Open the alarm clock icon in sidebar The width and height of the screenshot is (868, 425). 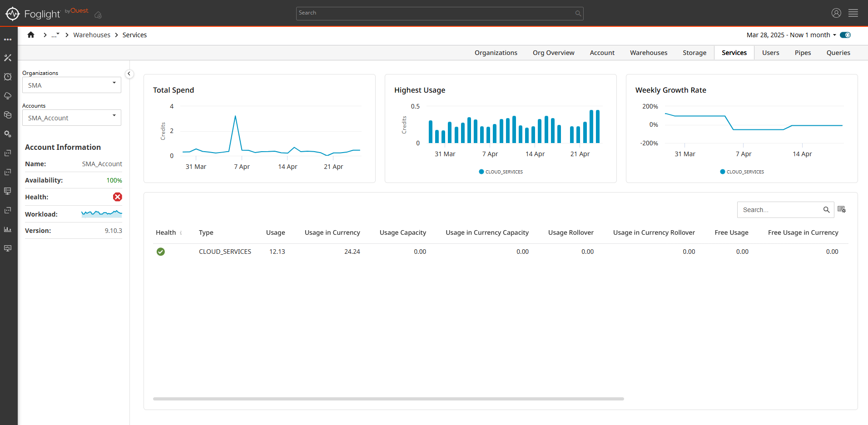click(8, 77)
